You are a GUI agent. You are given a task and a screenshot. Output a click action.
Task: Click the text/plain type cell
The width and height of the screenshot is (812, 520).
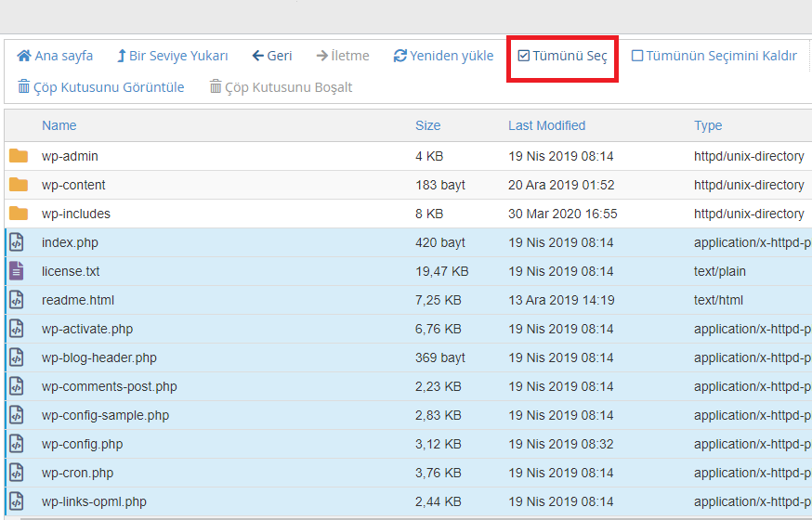pyautogui.click(x=720, y=272)
